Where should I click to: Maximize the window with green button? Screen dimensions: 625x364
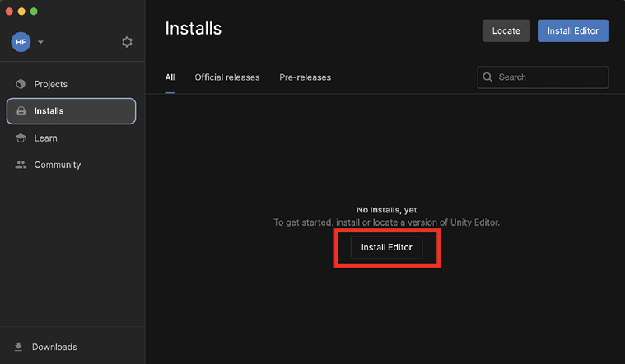tap(34, 12)
